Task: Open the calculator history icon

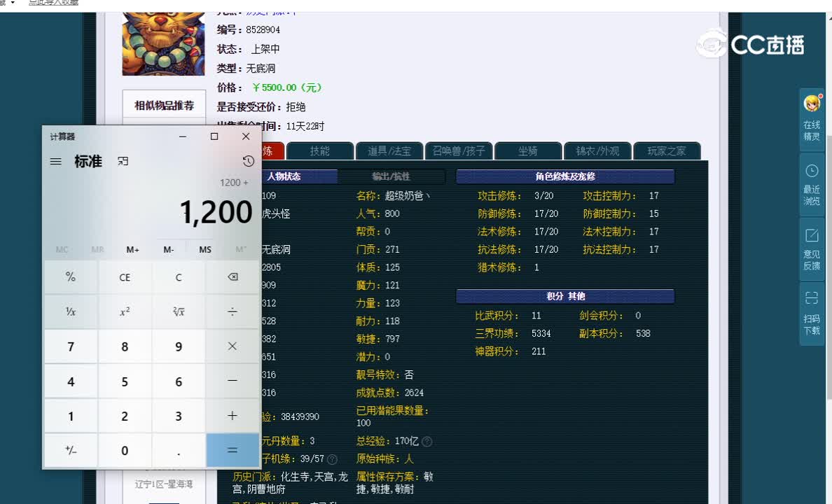Action: click(247, 161)
